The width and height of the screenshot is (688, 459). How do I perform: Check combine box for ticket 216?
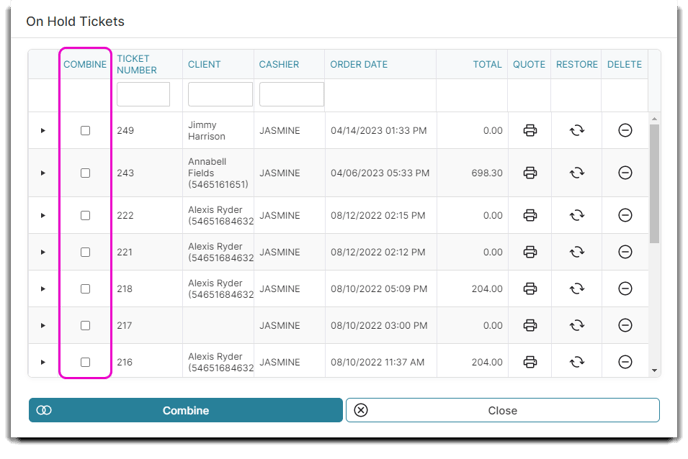point(85,362)
